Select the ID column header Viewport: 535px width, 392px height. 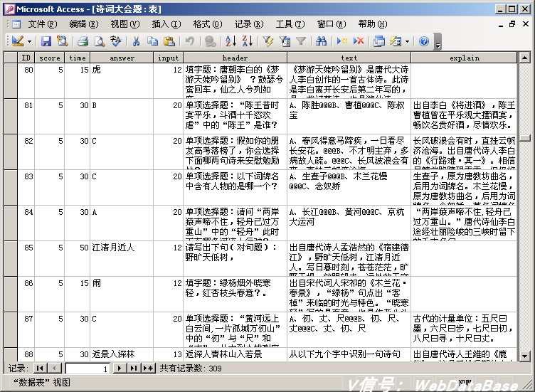pyautogui.click(x=26, y=58)
